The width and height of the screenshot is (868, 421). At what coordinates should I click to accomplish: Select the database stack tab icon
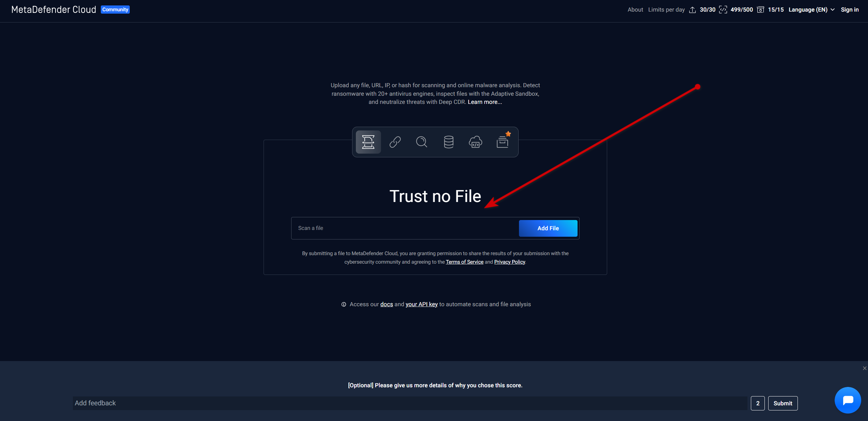pos(448,142)
